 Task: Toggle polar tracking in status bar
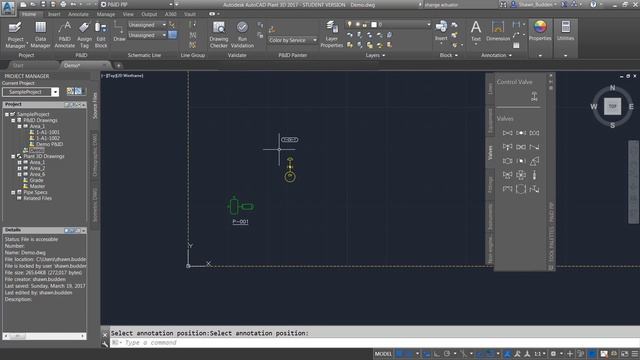pyautogui.click(x=447, y=353)
